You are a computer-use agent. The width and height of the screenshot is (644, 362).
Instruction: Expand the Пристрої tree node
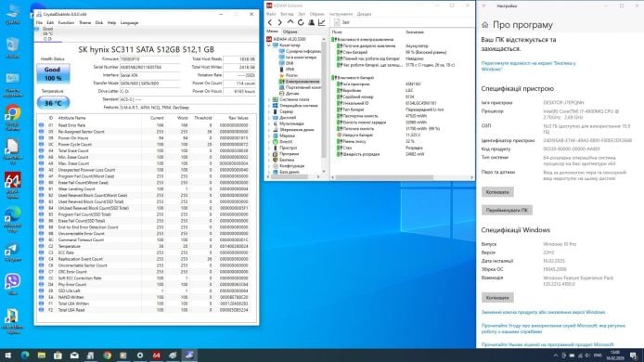coord(269,148)
